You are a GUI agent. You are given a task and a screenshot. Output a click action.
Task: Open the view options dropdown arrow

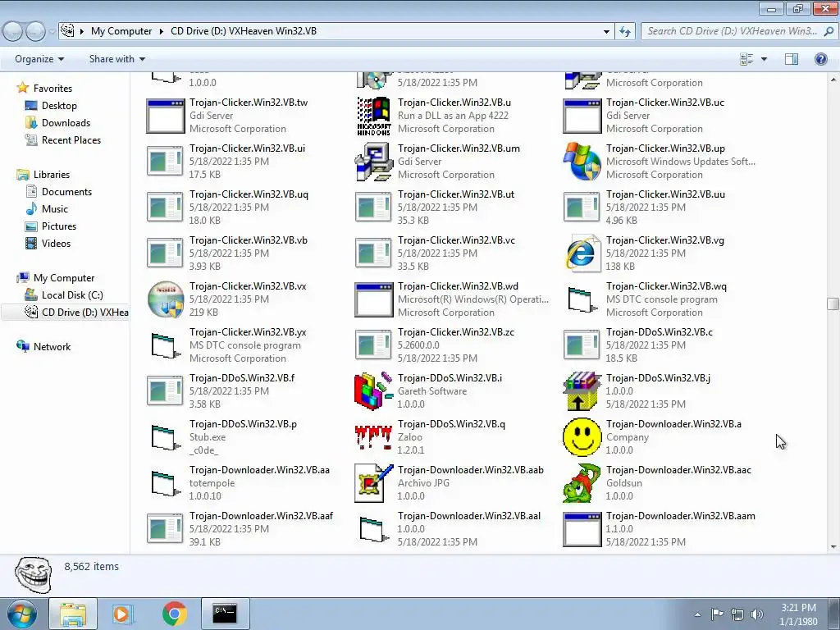(764, 59)
